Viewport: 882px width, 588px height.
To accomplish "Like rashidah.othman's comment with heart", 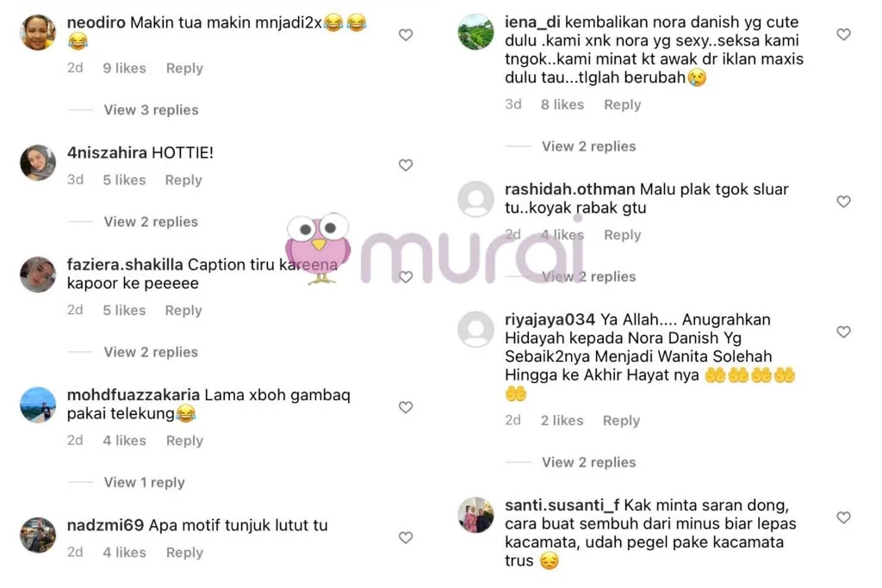I will (x=844, y=201).
